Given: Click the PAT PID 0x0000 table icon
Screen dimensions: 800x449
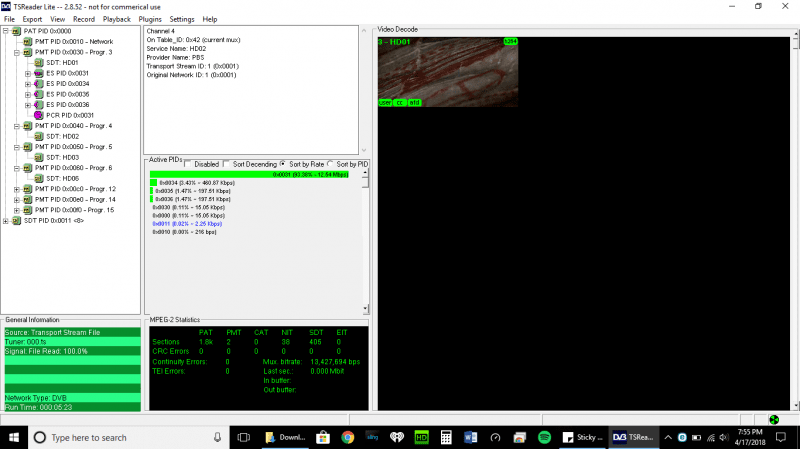Looking at the screenshot, I should pos(16,31).
